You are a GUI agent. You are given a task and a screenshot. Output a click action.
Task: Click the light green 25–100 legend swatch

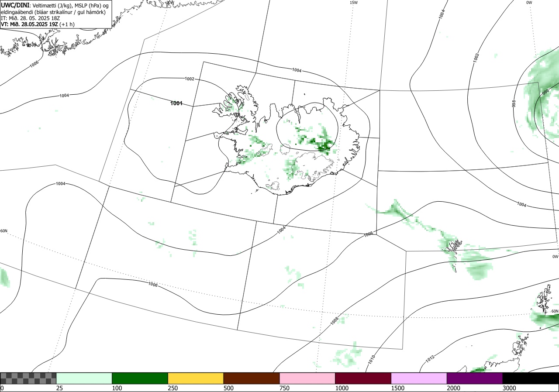pos(84,378)
